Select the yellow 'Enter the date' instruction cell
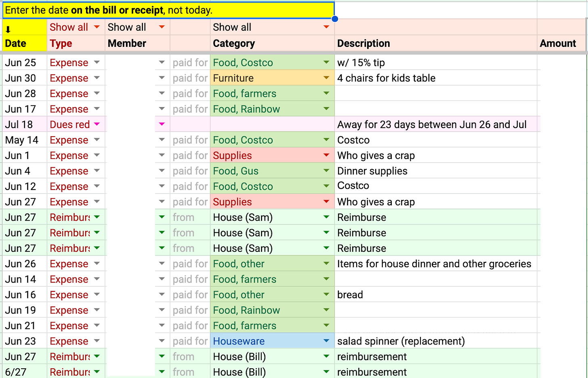The width and height of the screenshot is (588, 378). click(x=168, y=10)
